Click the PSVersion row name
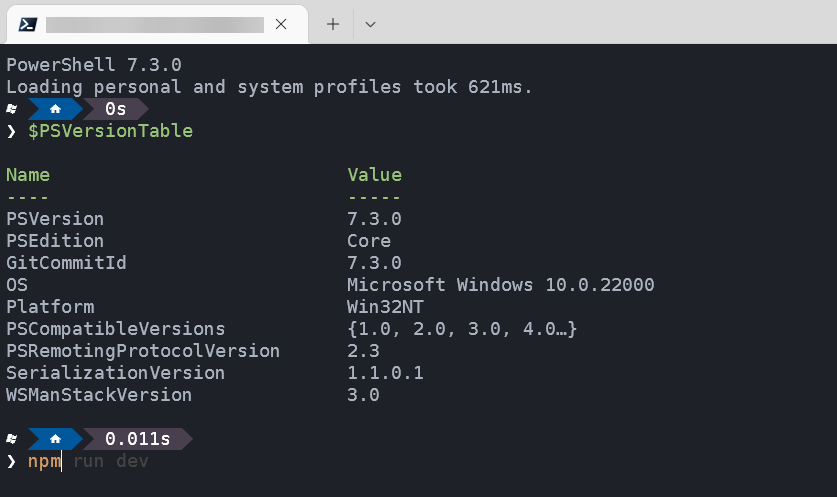Screen dimensions: 837x497 click(55, 219)
